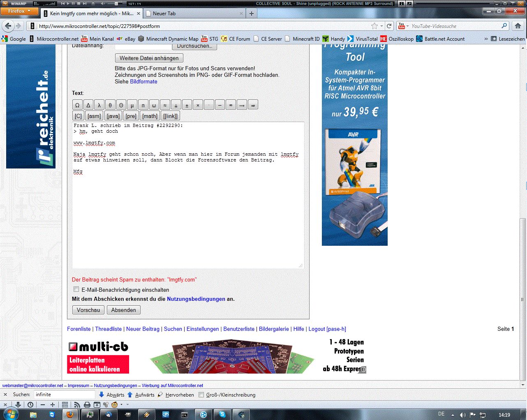This screenshot has width=527, height=420.
Task: Open the Mikrocontroller.net bookmark
Action: coord(53,39)
